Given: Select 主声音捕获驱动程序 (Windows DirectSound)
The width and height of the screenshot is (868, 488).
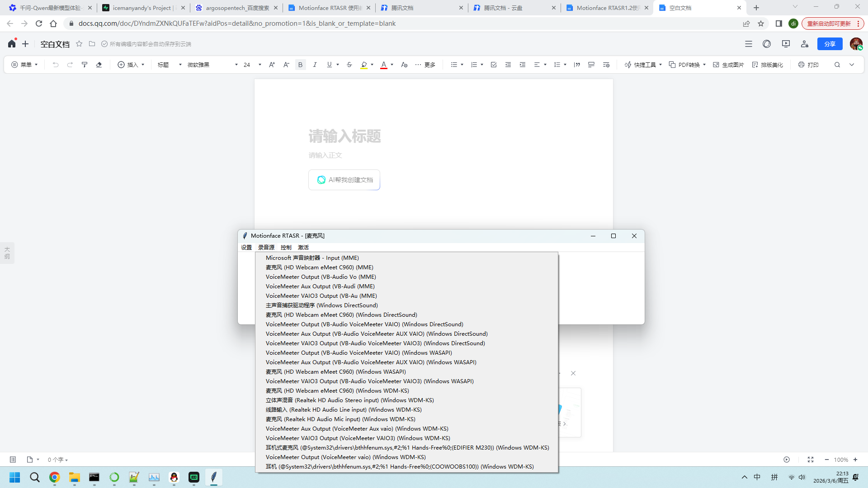Looking at the screenshot, I should (407, 305).
